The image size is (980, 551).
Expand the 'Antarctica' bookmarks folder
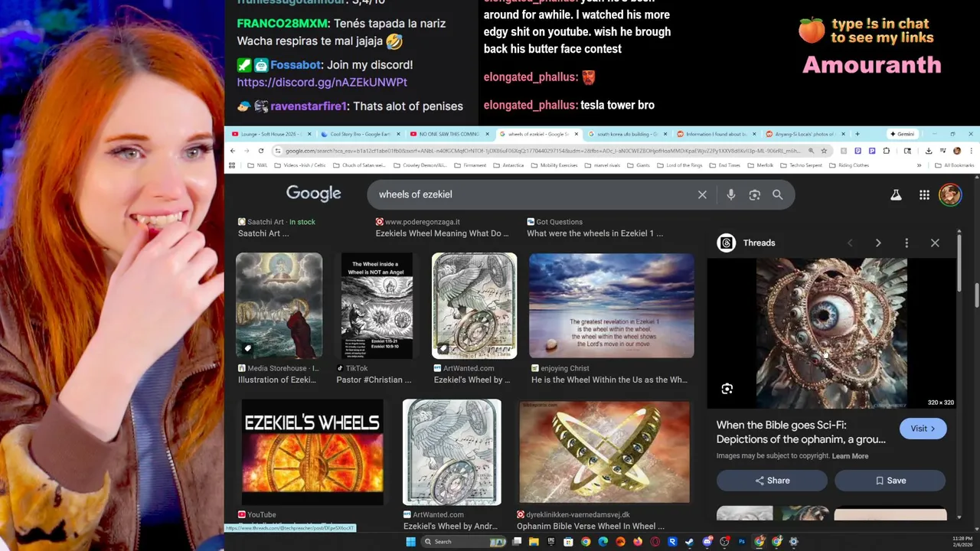coord(508,165)
